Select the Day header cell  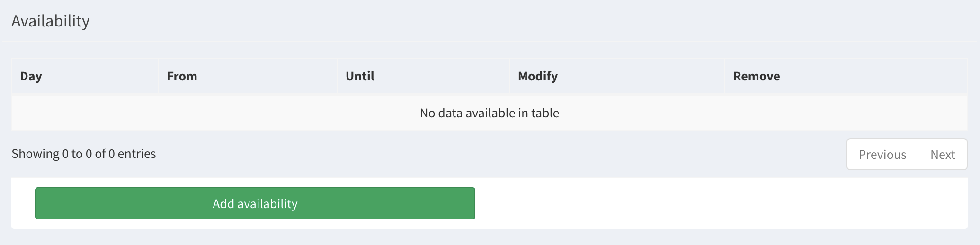[x=85, y=76]
